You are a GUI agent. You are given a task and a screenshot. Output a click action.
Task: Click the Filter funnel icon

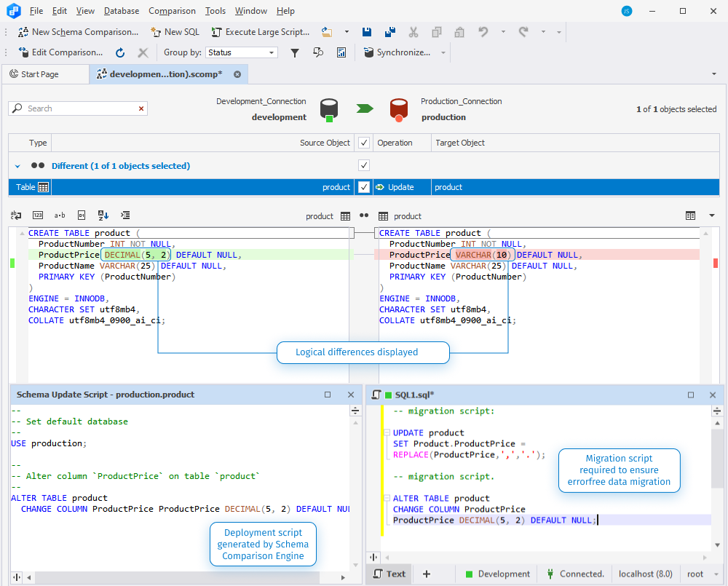tap(294, 53)
